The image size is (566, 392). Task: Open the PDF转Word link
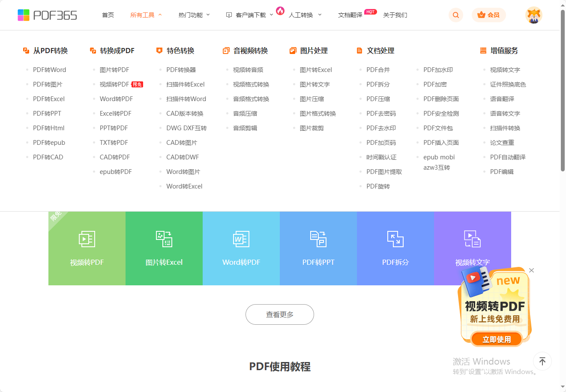pyautogui.click(x=50, y=70)
